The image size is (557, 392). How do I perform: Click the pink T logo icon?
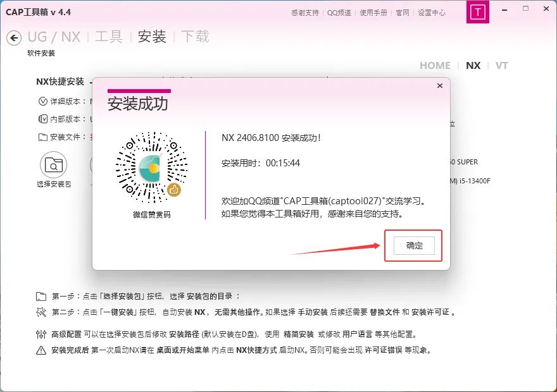click(477, 12)
